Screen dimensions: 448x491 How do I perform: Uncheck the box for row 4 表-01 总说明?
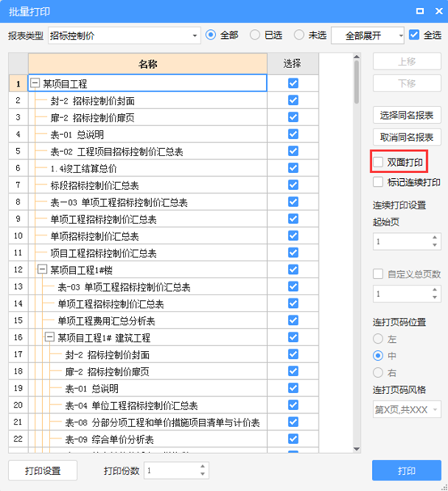pos(293,134)
